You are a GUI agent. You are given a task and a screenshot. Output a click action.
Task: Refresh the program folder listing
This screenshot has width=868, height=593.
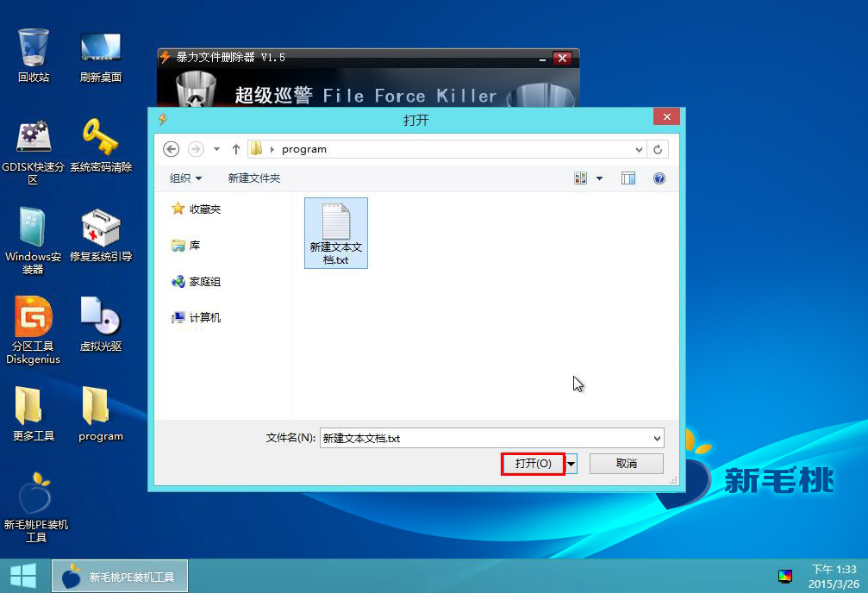click(658, 149)
